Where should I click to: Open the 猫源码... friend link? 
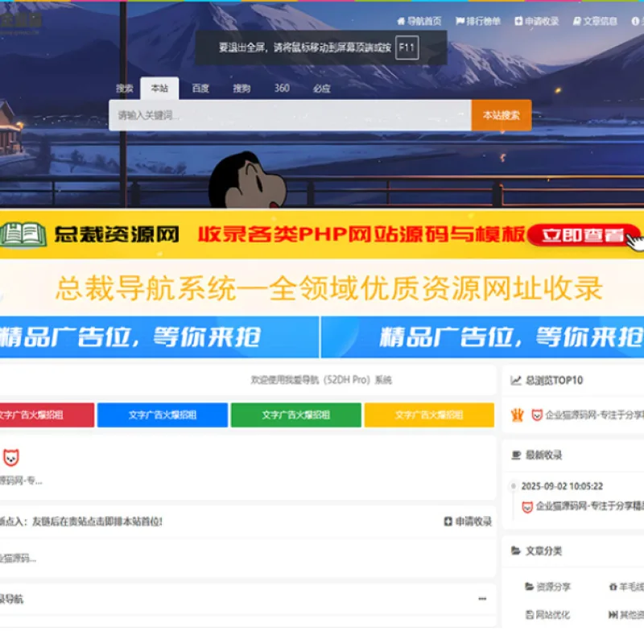click(18, 558)
